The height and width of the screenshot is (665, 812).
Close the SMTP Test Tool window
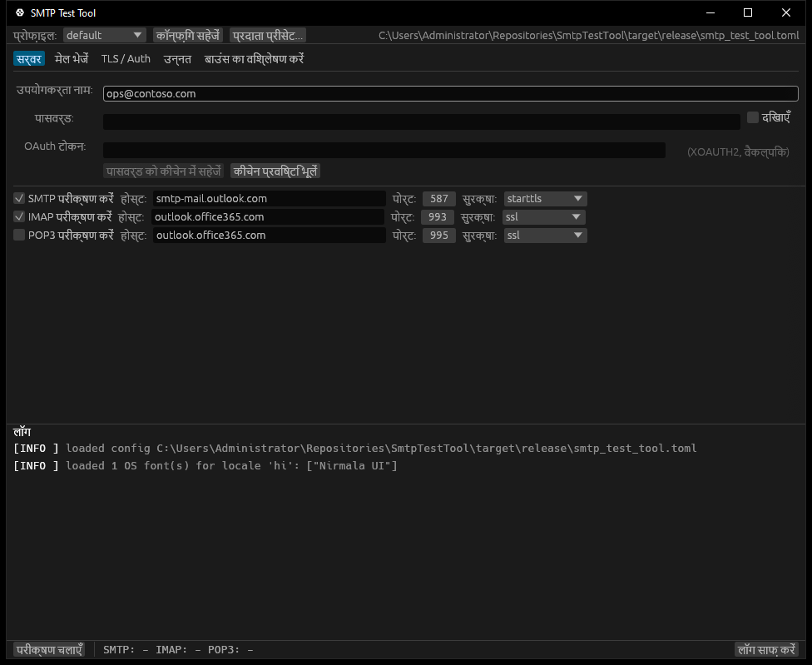pos(786,12)
